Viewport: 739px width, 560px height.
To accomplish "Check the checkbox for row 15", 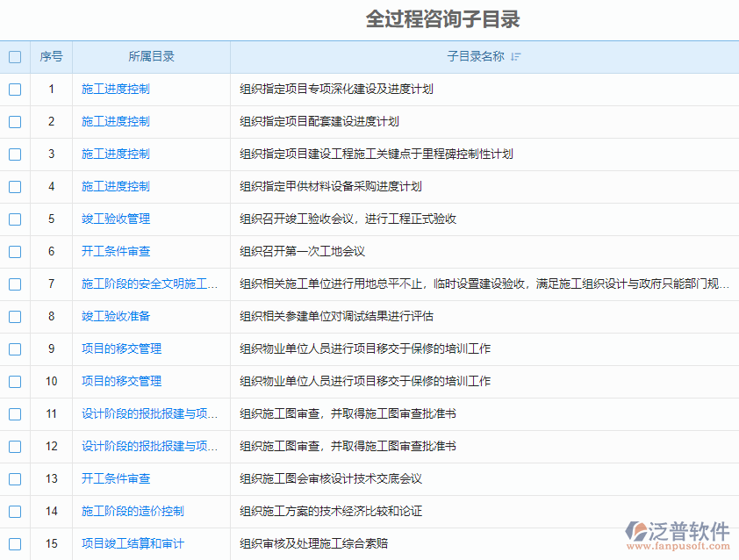I will click(14, 543).
